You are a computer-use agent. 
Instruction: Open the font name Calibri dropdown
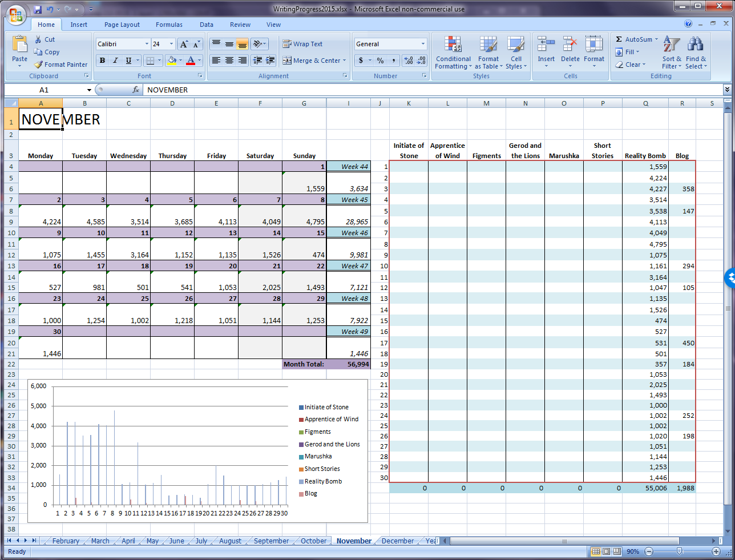pos(147,44)
